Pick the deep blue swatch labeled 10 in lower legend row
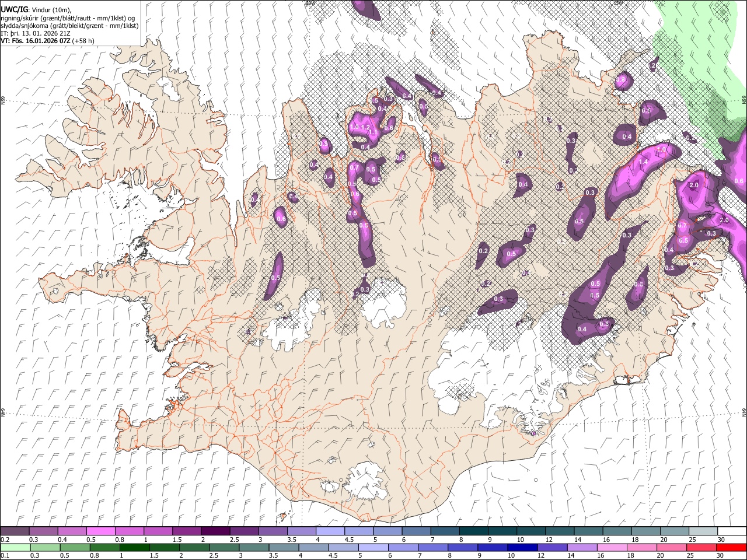The height and width of the screenshot is (560, 747). 523,547
